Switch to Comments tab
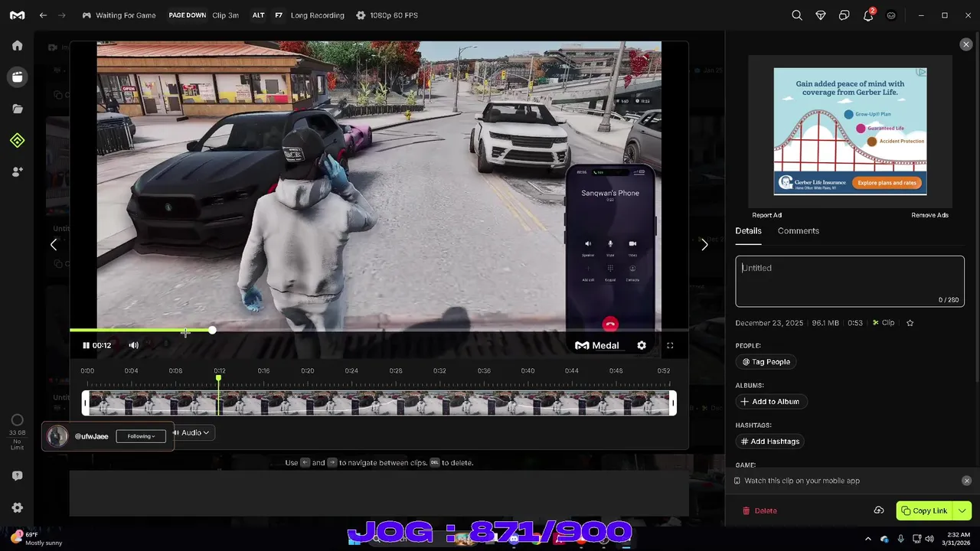 pyautogui.click(x=799, y=230)
